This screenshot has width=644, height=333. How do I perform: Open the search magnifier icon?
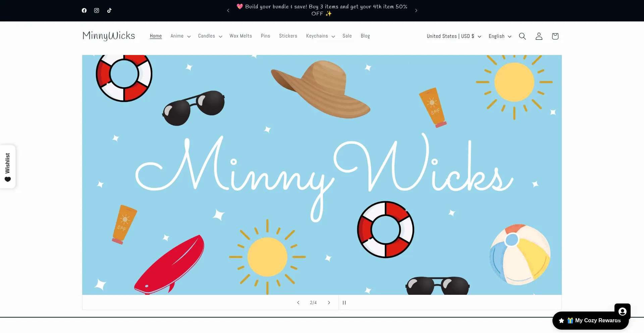pyautogui.click(x=522, y=36)
